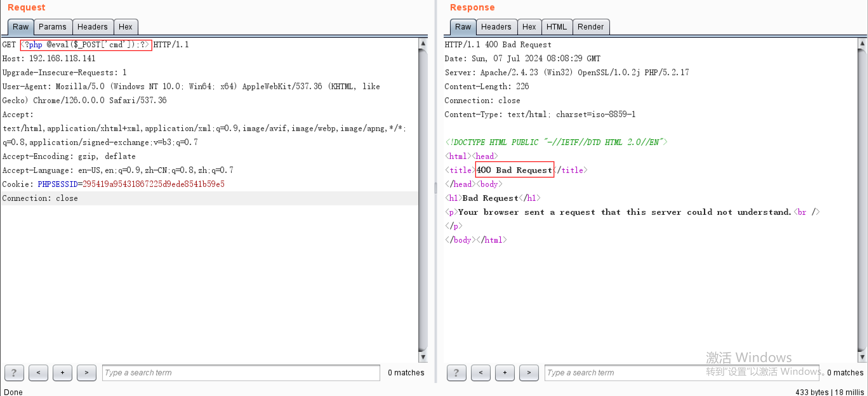Screen dimensions: 868x396
Task: Click the DOCTYPE HTML PUBLIC line
Action: (556, 142)
